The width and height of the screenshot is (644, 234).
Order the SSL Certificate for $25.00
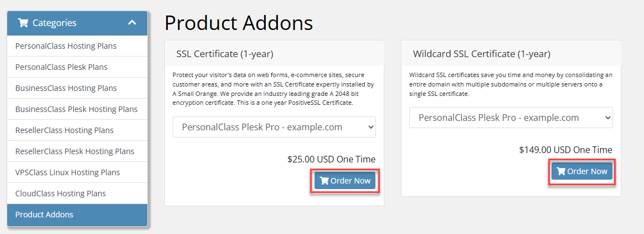point(345,181)
